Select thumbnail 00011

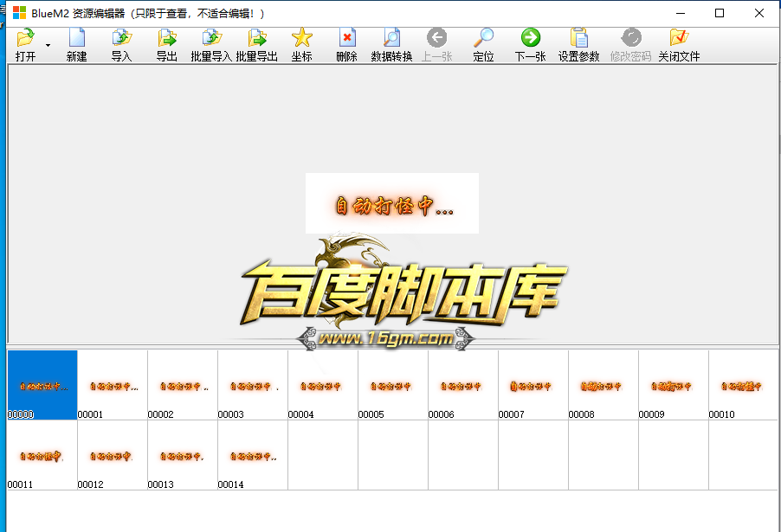42,455
